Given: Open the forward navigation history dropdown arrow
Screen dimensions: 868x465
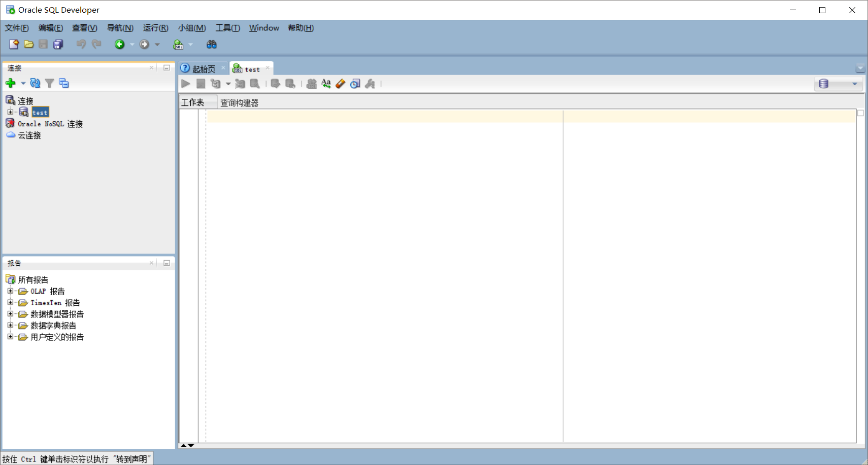Looking at the screenshot, I should pos(157,45).
